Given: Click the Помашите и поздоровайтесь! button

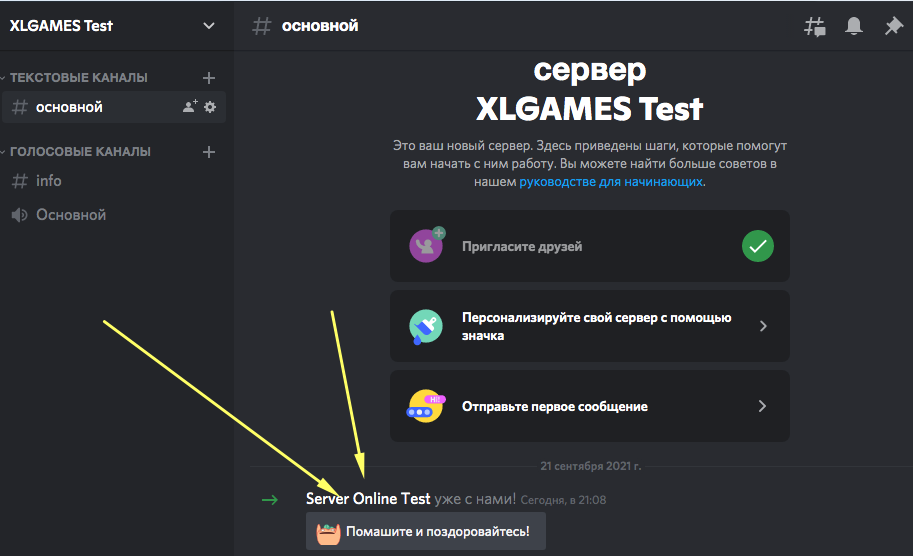Looking at the screenshot, I should (426, 531).
